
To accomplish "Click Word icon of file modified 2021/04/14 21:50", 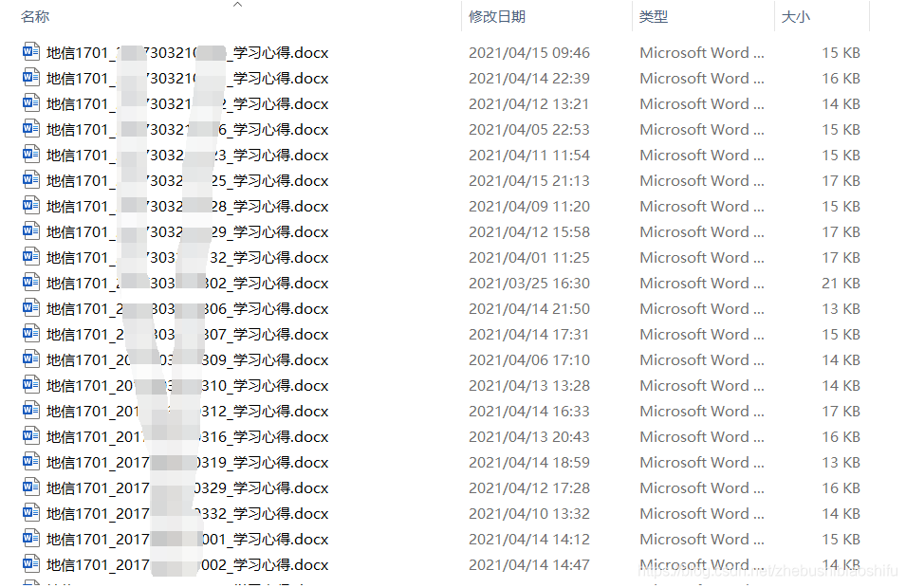I will point(31,307).
